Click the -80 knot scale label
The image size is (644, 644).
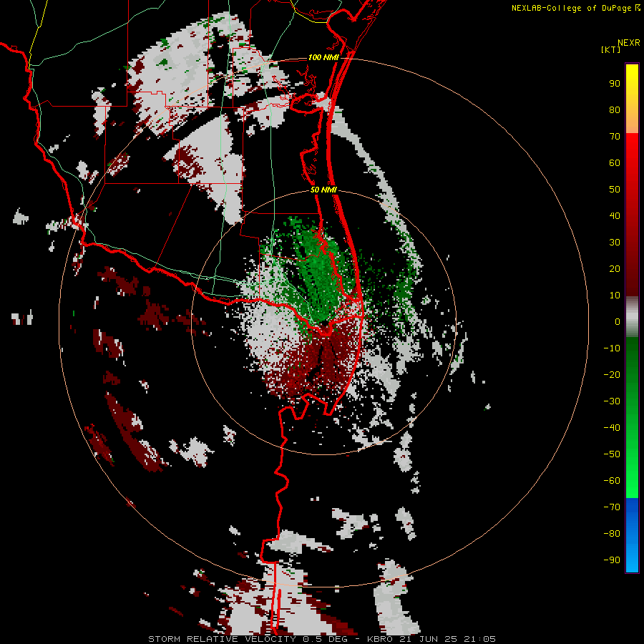click(x=612, y=534)
